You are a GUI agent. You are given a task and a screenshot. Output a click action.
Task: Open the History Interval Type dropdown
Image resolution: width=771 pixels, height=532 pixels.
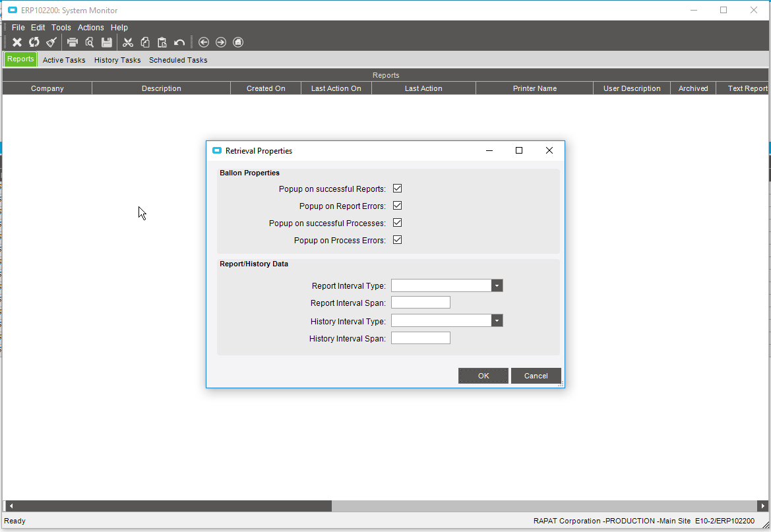pos(497,320)
